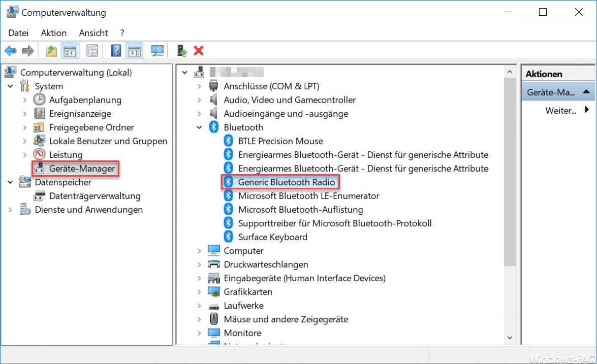Collapse the System tree node
Screen dimensions: 597x364
tap(10, 86)
